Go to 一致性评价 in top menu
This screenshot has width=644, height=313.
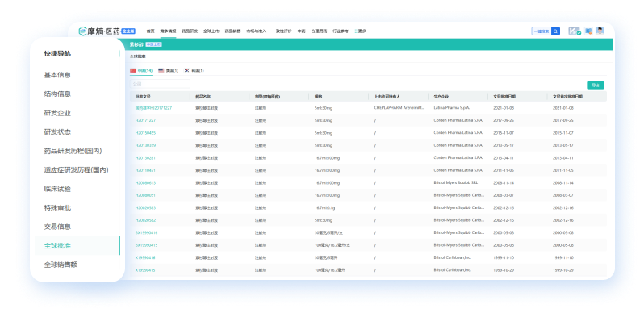click(x=282, y=31)
